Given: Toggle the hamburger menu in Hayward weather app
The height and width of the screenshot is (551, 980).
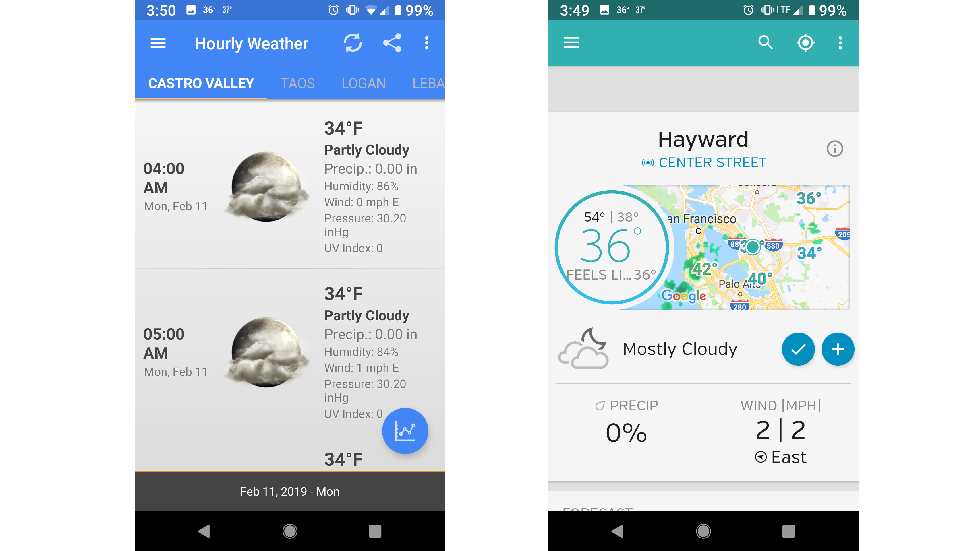Looking at the screenshot, I should (x=572, y=43).
